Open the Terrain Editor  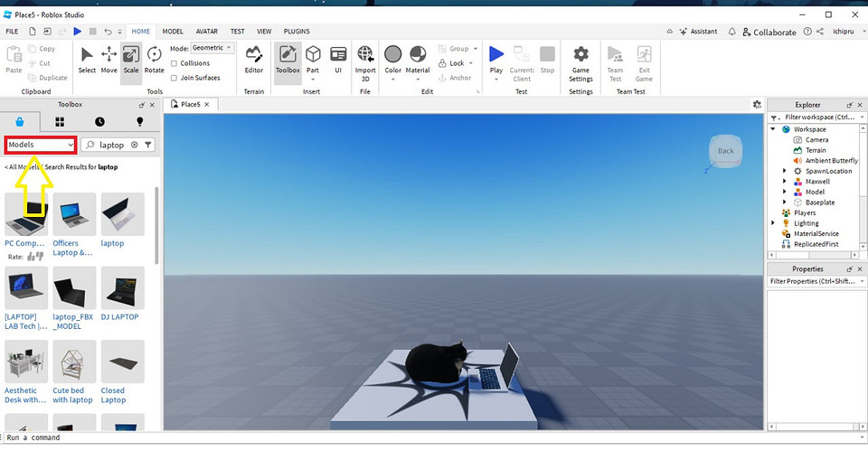pyautogui.click(x=254, y=59)
